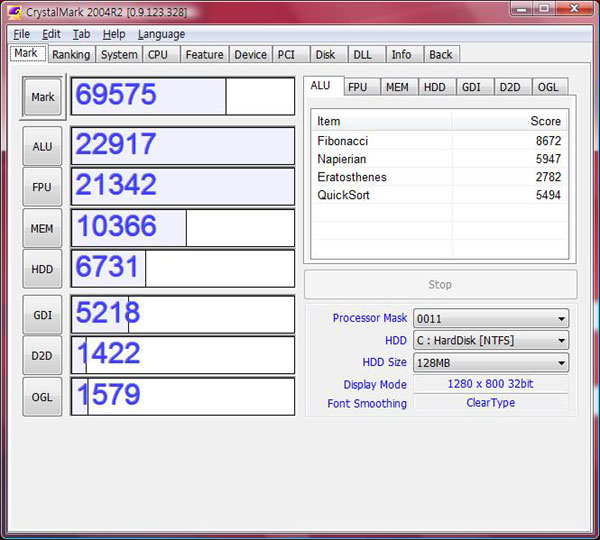This screenshot has height=540, width=600.
Task: Click the Score column header
Action: (509, 121)
